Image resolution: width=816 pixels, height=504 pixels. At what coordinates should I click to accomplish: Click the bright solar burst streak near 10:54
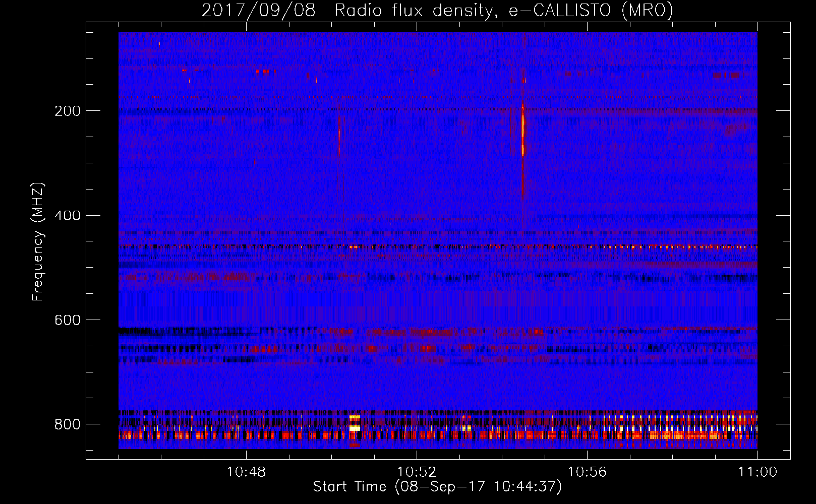coord(523,130)
